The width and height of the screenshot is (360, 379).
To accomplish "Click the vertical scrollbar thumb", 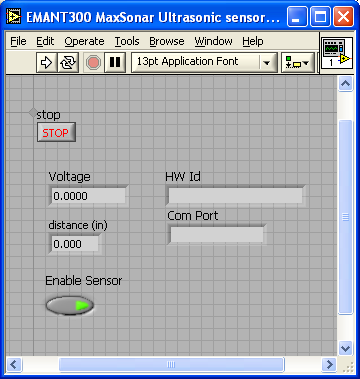I will click(x=345, y=217).
